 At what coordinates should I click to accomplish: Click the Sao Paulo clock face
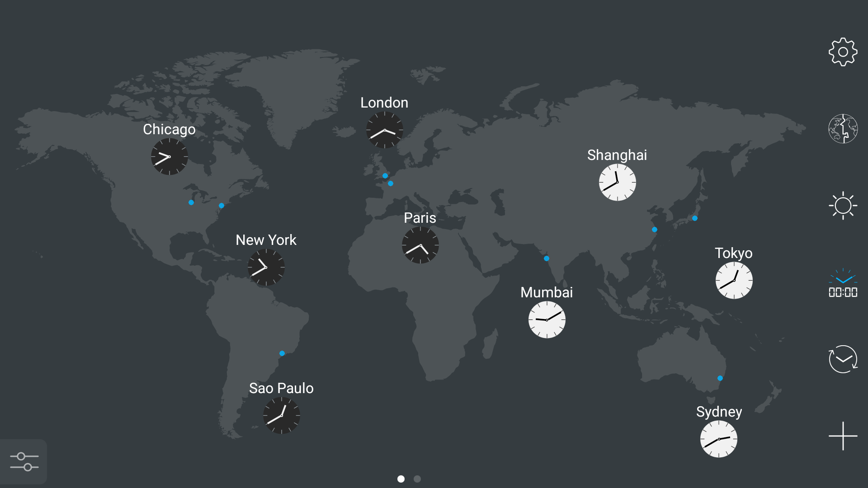(x=282, y=416)
